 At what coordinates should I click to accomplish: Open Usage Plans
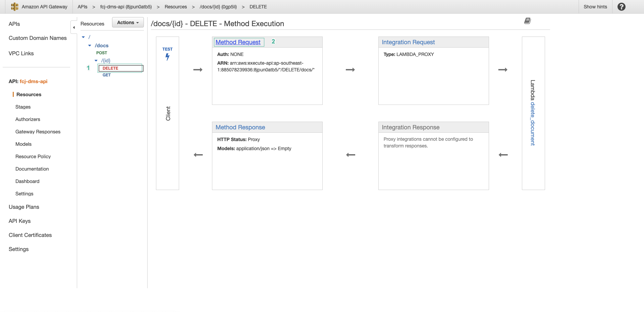point(24,207)
